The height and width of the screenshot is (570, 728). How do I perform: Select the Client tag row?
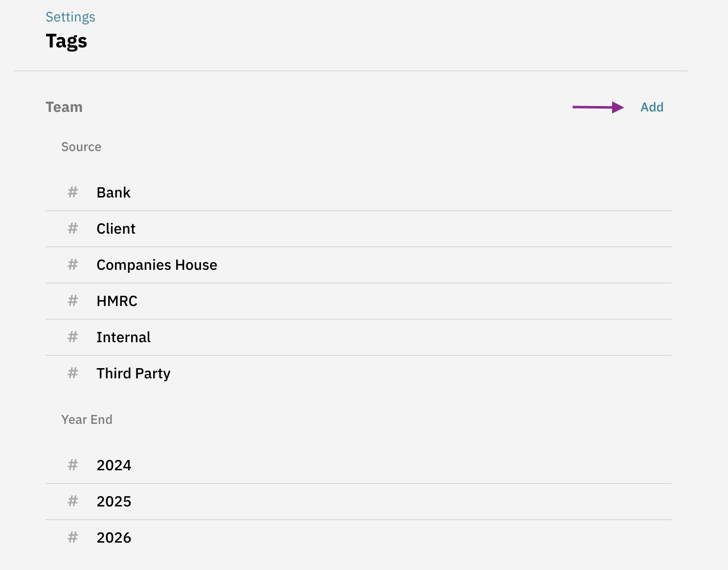pos(116,229)
